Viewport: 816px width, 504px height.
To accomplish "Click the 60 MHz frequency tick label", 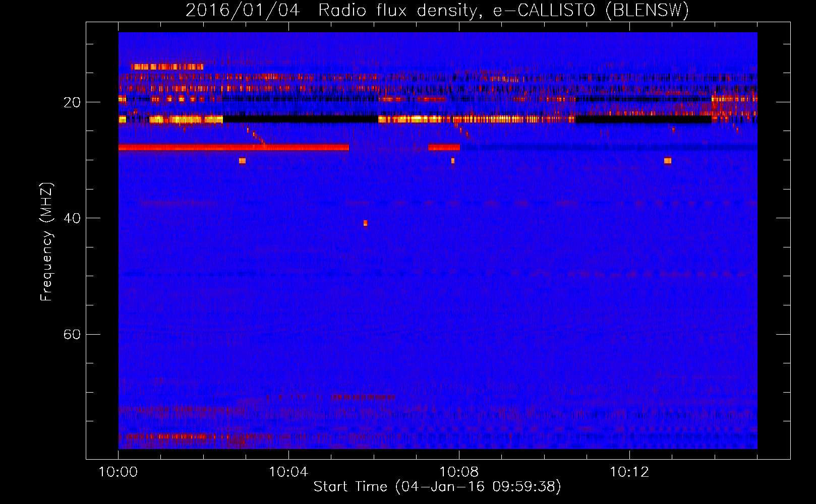I will 72,334.
